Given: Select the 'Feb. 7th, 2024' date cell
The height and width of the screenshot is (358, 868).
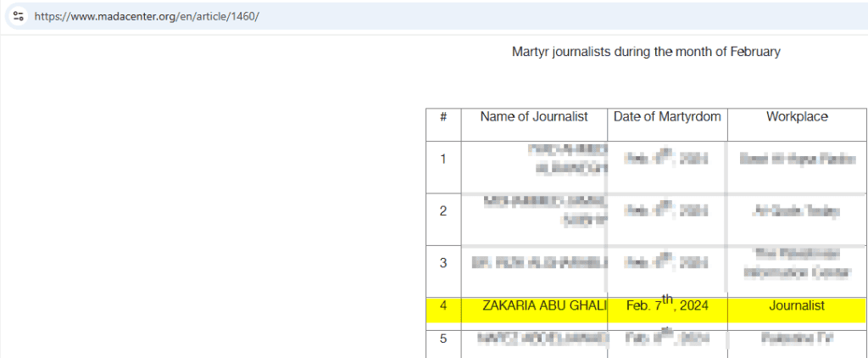Looking at the screenshot, I should pyautogui.click(x=666, y=305).
